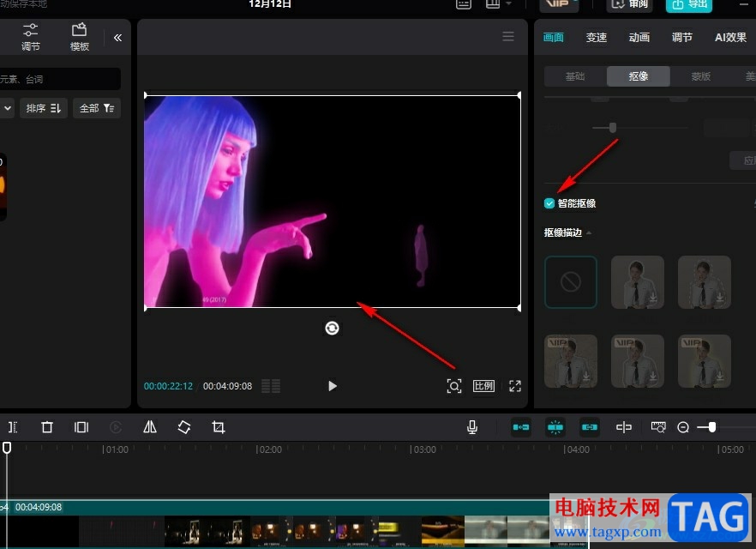Choose the third outline style in the first row
The width and height of the screenshot is (756, 549).
(x=705, y=282)
